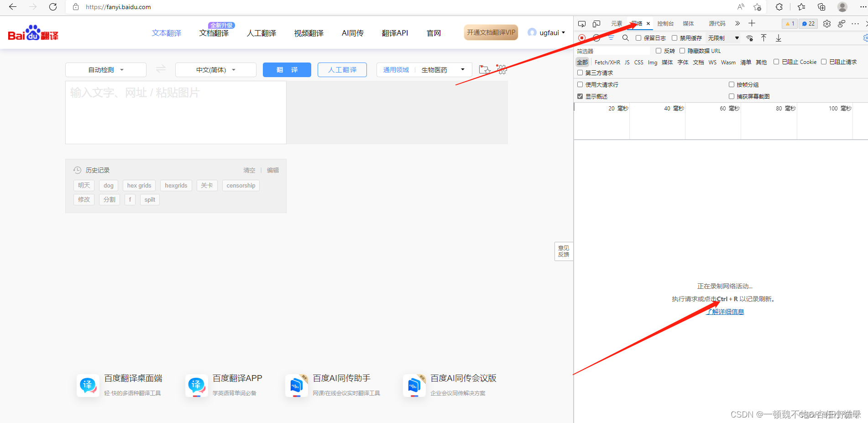Open the 文档翻译 navigation item
Image resolution: width=868 pixels, height=423 pixels.
click(x=214, y=33)
